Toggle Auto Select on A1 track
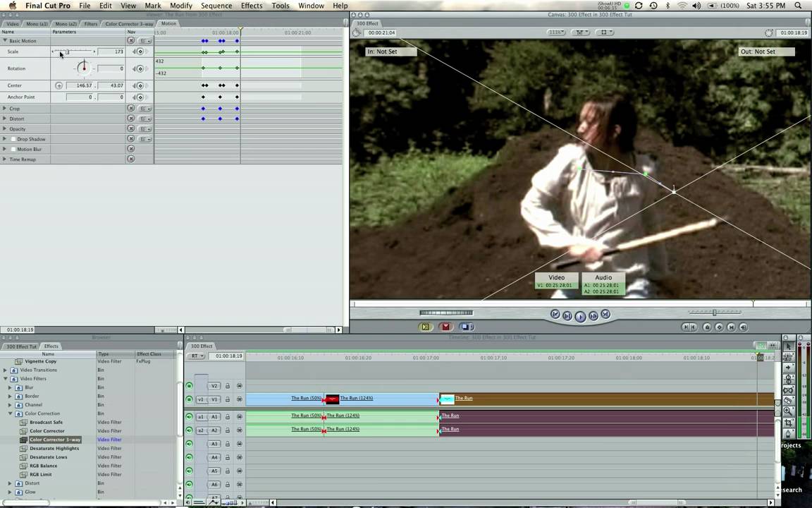The image size is (812, 508). 239,417
